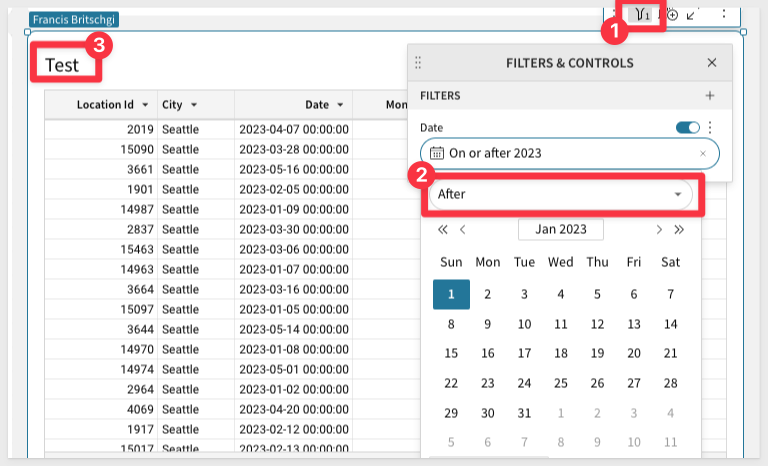Open the Location Id column dropdown arrow
Image resolution: width=768 pixels, height=466 pixels.
145,104
